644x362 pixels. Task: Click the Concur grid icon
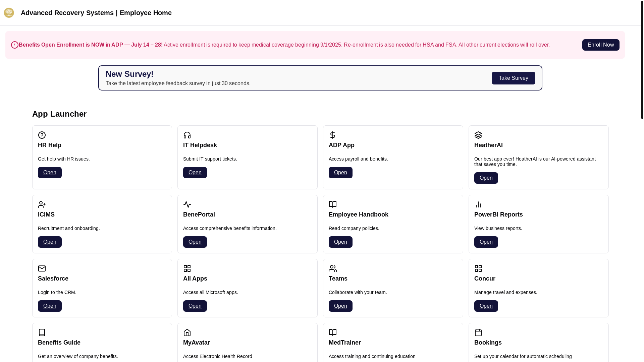tap(478, 268)
